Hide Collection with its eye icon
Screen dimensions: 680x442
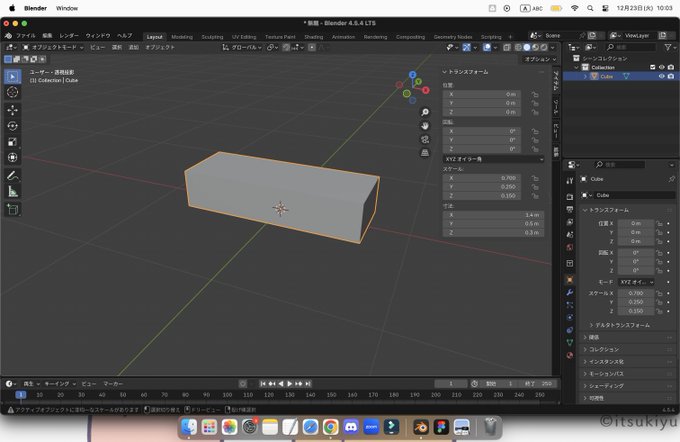click(661, 67)
